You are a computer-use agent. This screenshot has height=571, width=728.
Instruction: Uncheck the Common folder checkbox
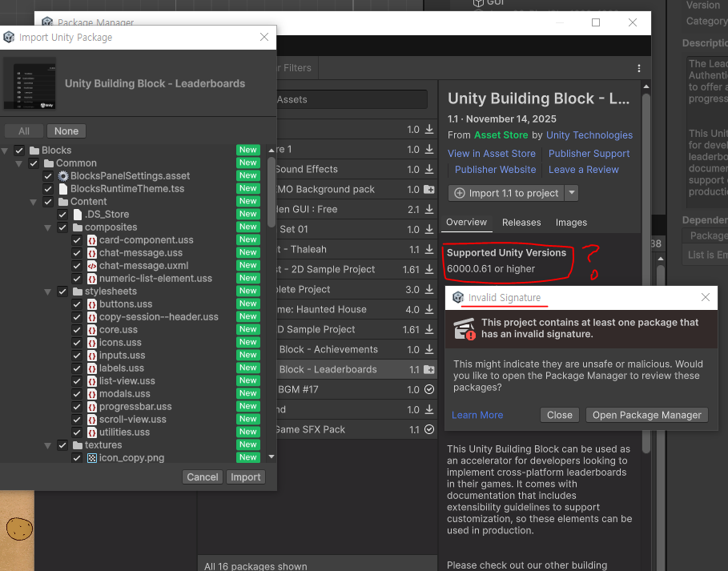(x=34, y=163)
